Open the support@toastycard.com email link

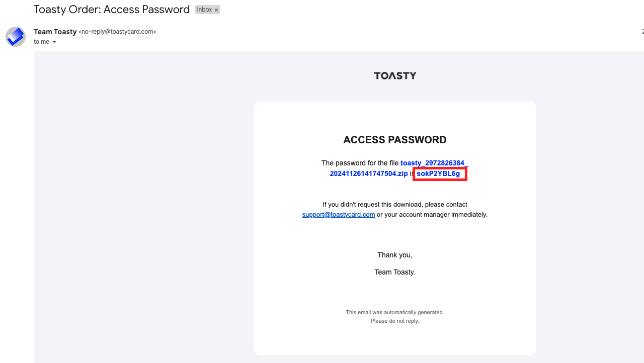[339, 215]
